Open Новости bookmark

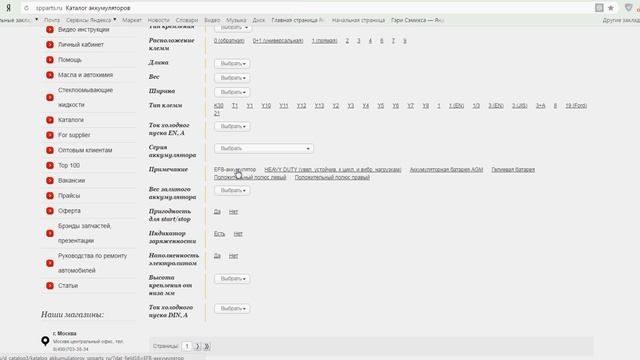tap(158, 20)
